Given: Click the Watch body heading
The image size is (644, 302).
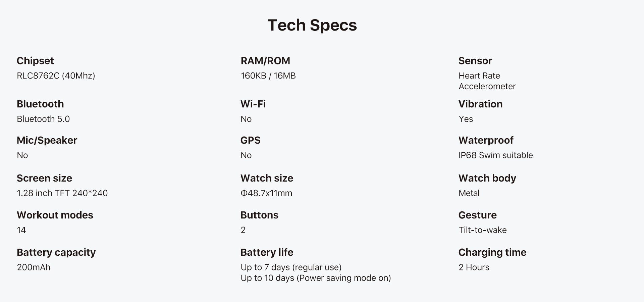Looking at the screenshot, I should coord(487,178).
